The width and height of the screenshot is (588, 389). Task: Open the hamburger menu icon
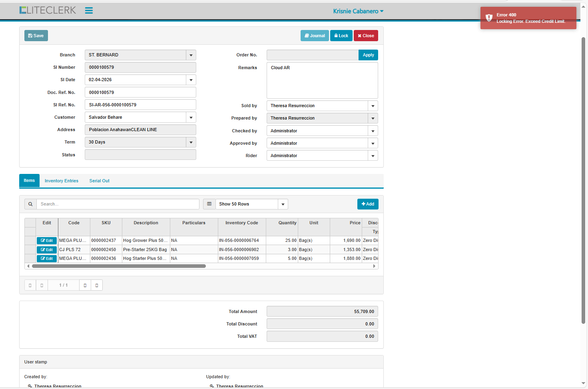tap(89, 11)
